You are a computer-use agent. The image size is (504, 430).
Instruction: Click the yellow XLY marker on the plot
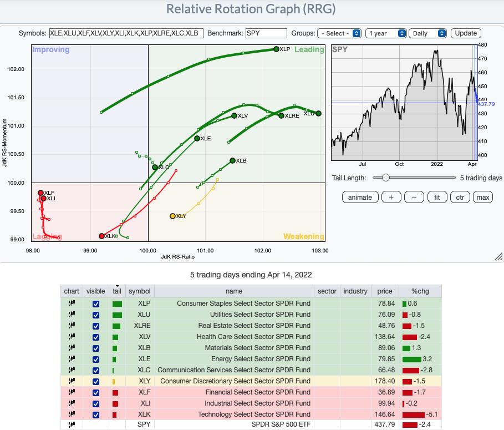click(172, 216)
